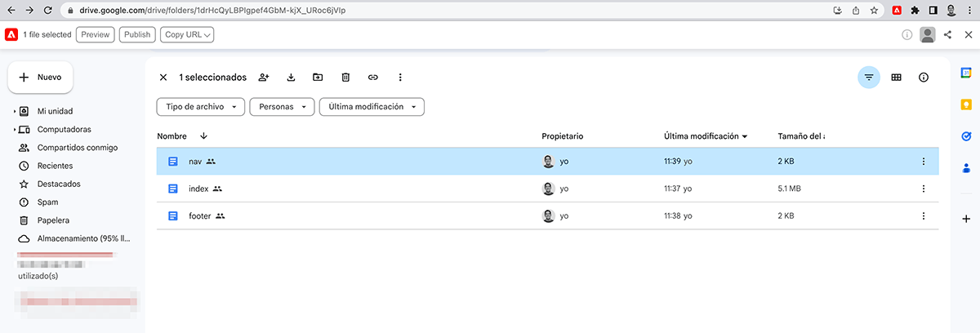Click the 5.1 MB size cell
Viewport: 980px width, 333px height.
(790, 189)
